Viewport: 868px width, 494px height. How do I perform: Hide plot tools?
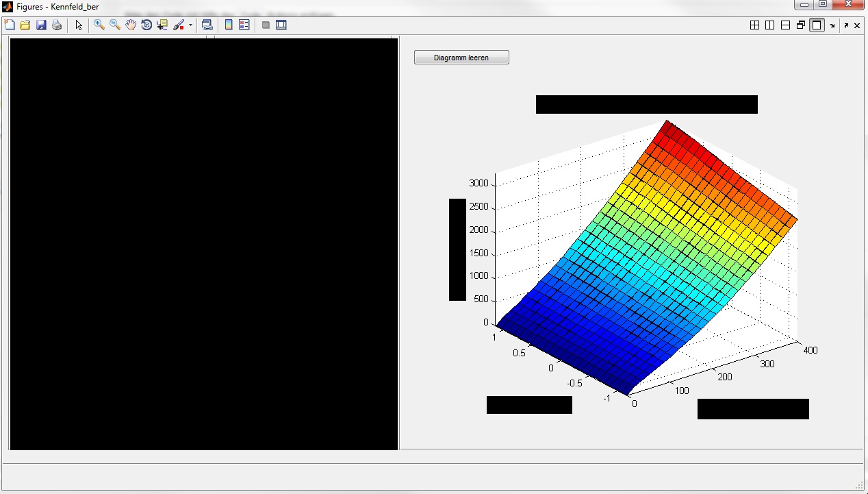(x=266, y=25)
